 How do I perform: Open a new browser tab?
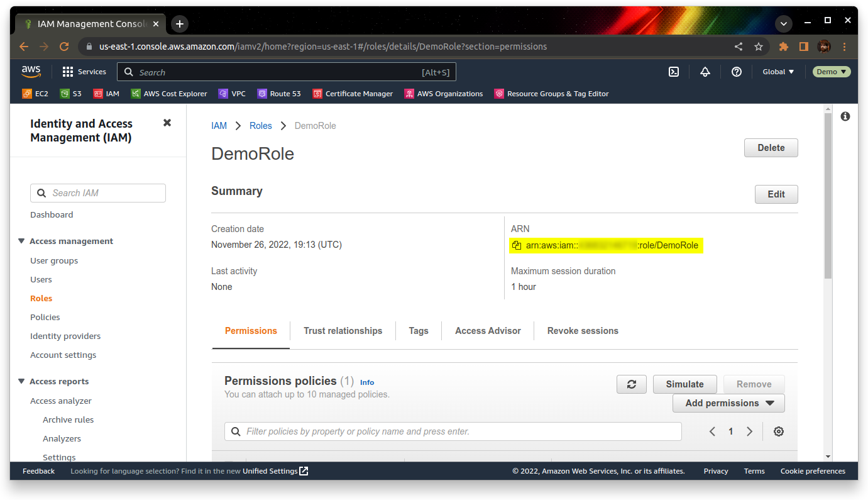pyautogui.click(x=180, y=24)
